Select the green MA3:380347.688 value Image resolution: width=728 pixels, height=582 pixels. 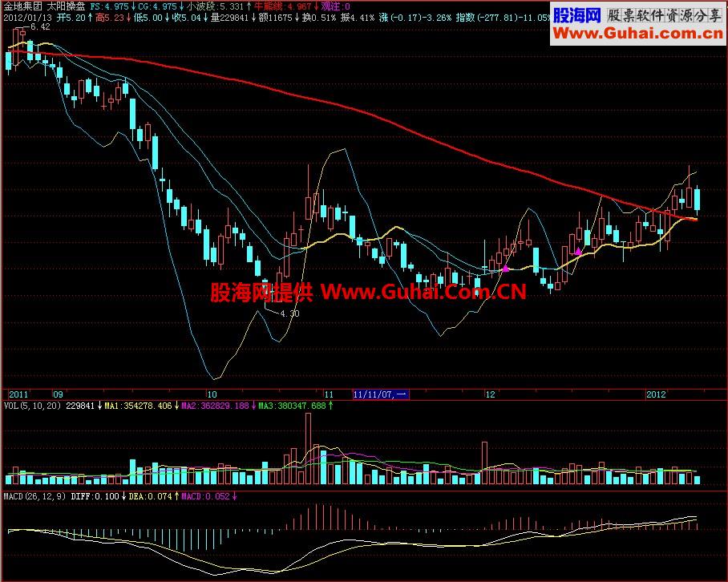(292, 406)
